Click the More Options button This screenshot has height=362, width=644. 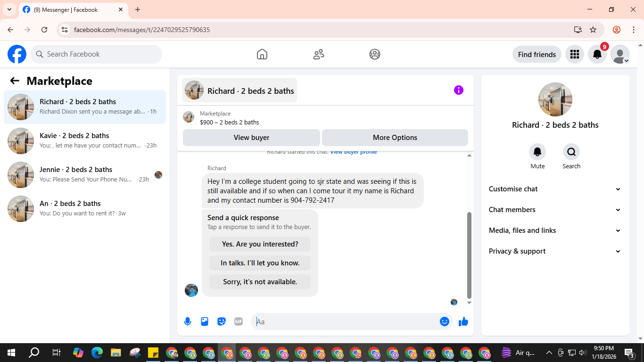click(x=395, y=138)
